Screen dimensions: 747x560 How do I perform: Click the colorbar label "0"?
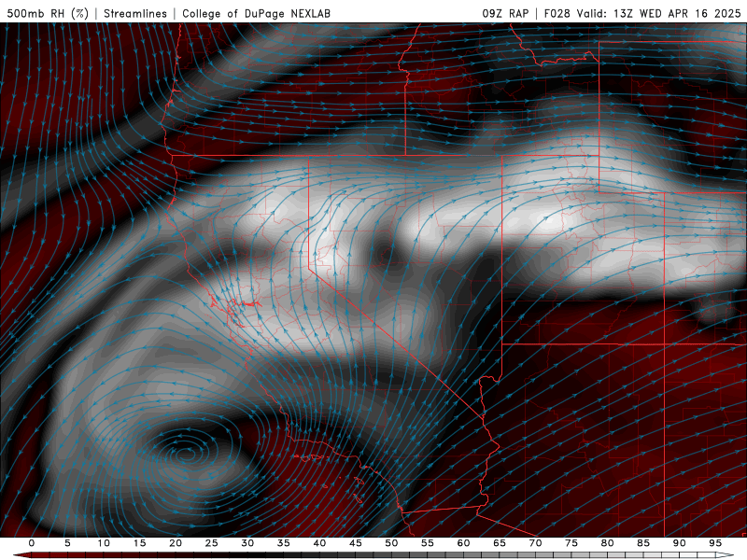pyautogui.click(x=32, y=543)
